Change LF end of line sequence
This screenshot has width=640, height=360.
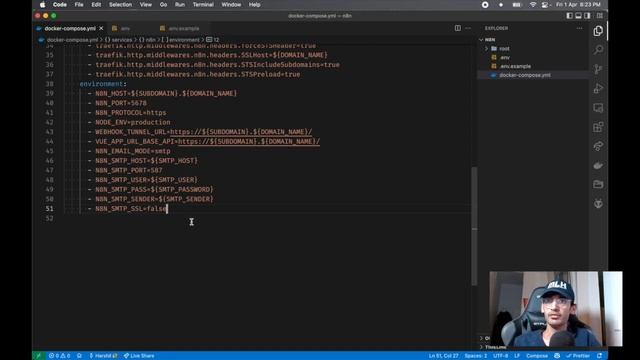coord(517,356)
